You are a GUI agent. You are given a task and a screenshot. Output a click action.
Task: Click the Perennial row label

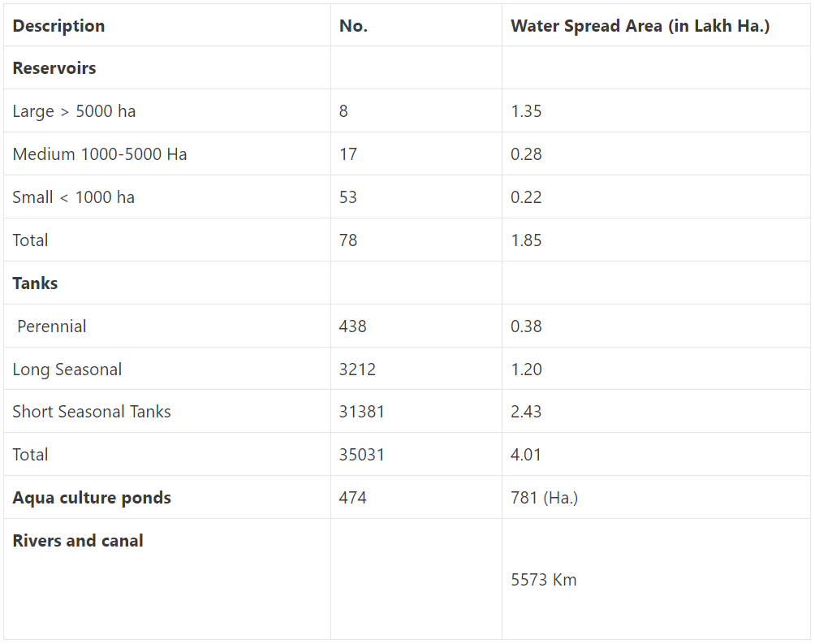tap(52, 326)
